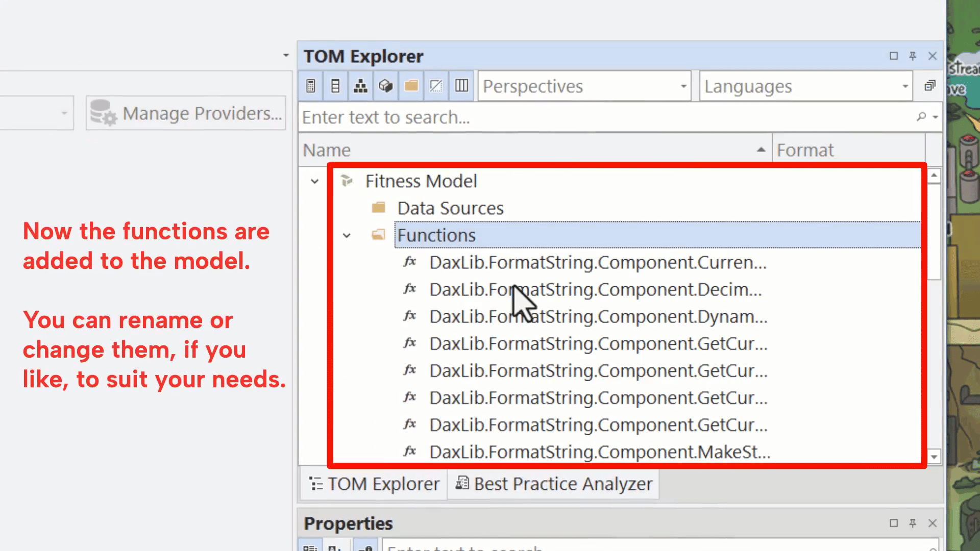Screen dimensions: 980x551
Task: Close the Properties panel
Action: pos(933,523)
